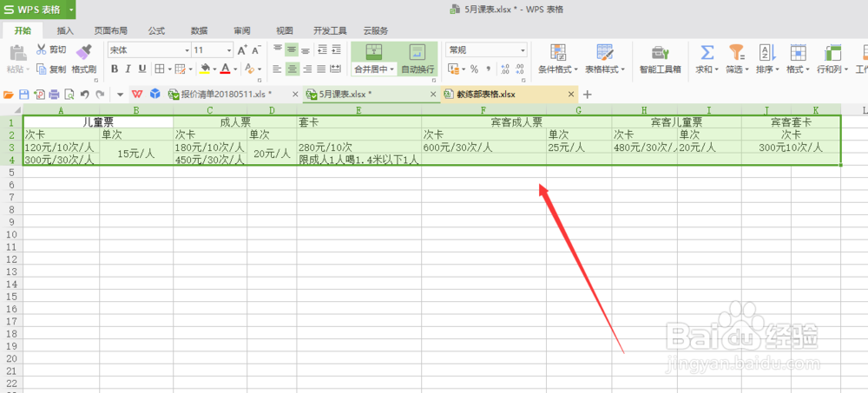Click the new document plus button

(588, 95)
